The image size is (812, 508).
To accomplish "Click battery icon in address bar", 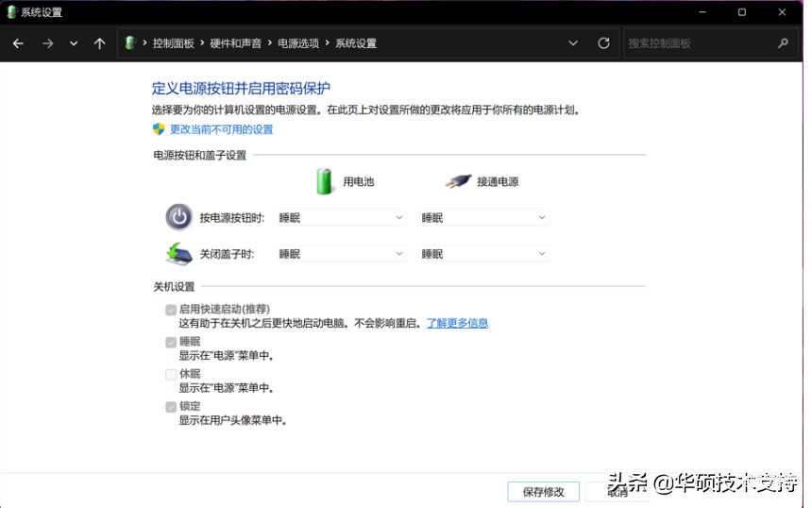I will pos(130,43).
